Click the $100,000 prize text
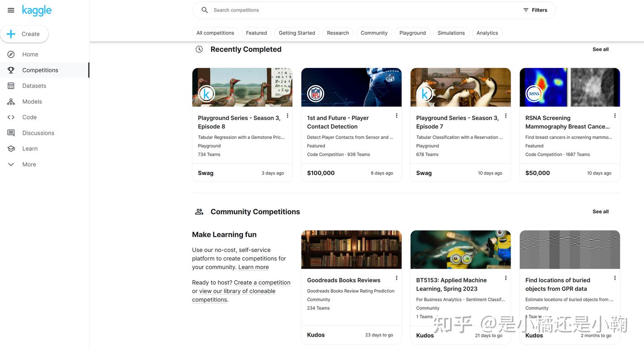The width and height of the screenshot is (644, 350). (321, 173)
